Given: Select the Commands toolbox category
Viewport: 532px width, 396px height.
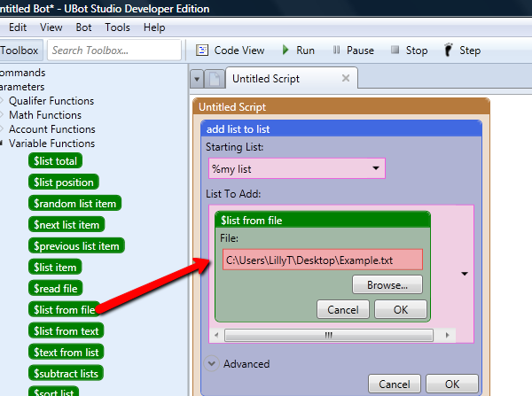Looking at the screenshot, I should (22, 73).
